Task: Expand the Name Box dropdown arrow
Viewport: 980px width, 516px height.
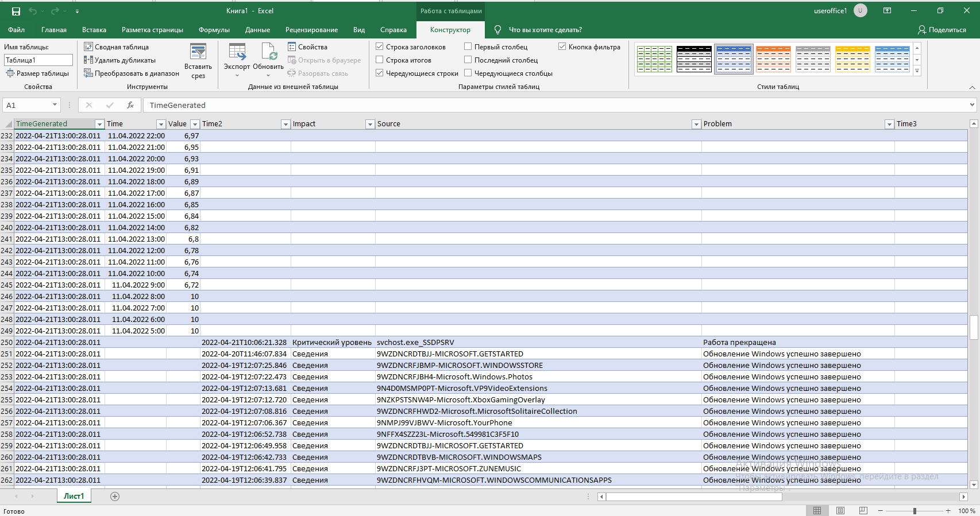Action: (x=55, y=105)
